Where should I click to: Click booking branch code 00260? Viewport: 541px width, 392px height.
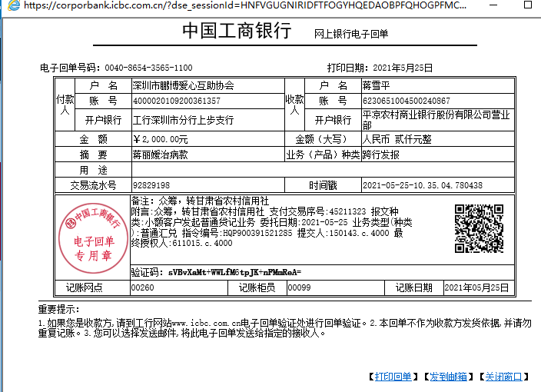coord(142,287)
